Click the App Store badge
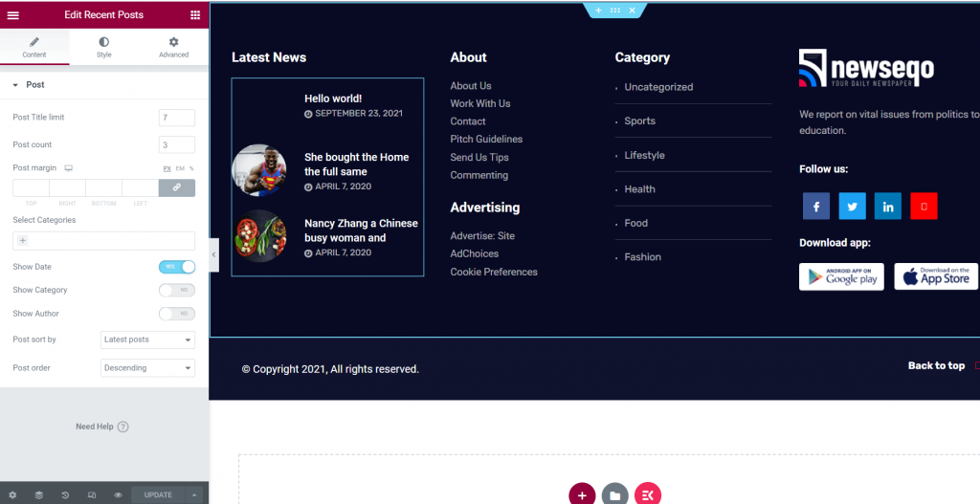 click(936, 276)
